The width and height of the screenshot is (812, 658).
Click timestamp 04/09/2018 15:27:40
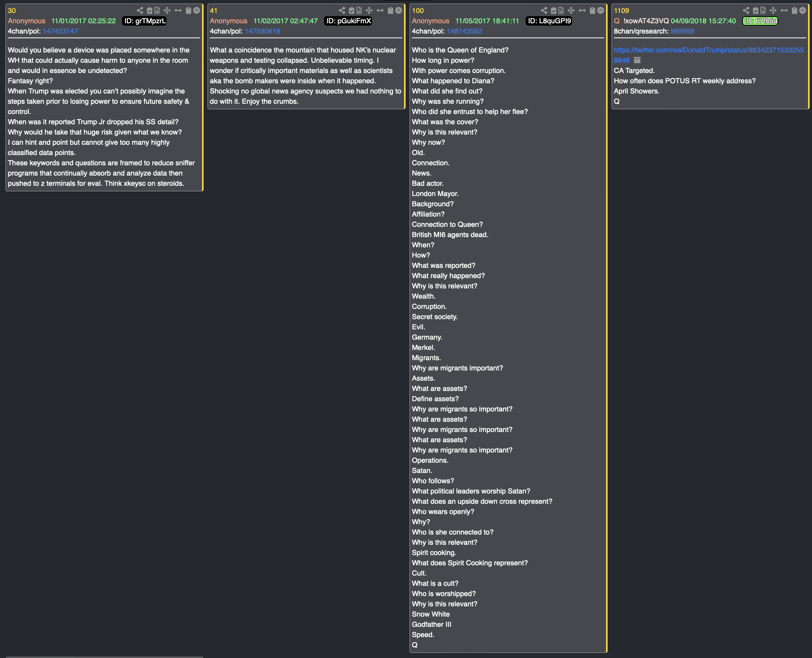(x=703, y=21)
